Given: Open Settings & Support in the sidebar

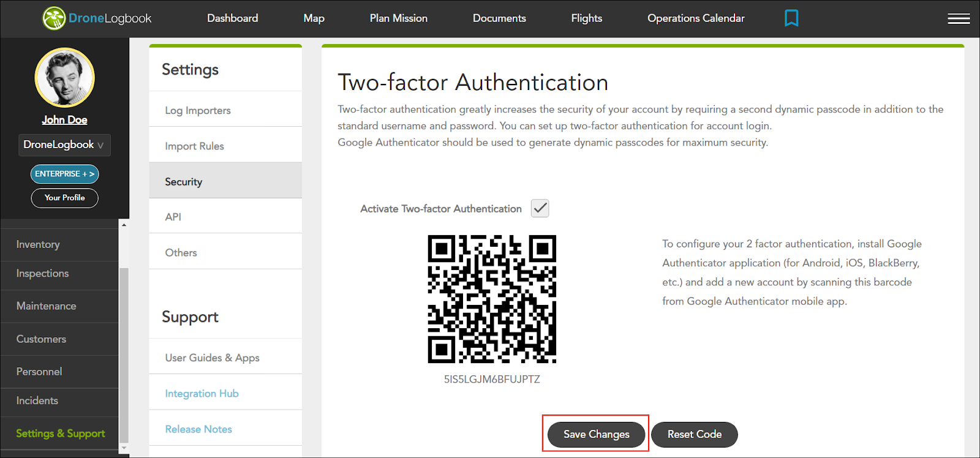Looking at the screenshot, I should tap(59, 434).
